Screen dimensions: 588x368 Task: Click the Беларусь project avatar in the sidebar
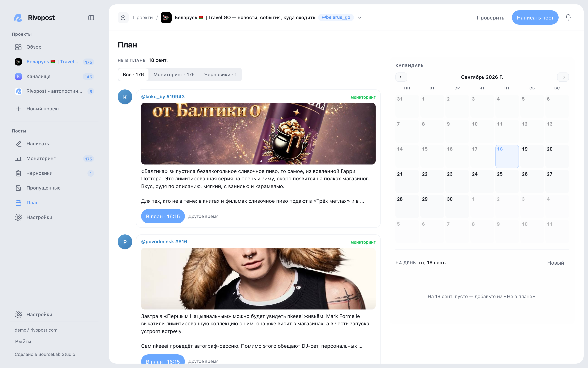(x=18, y=62)
